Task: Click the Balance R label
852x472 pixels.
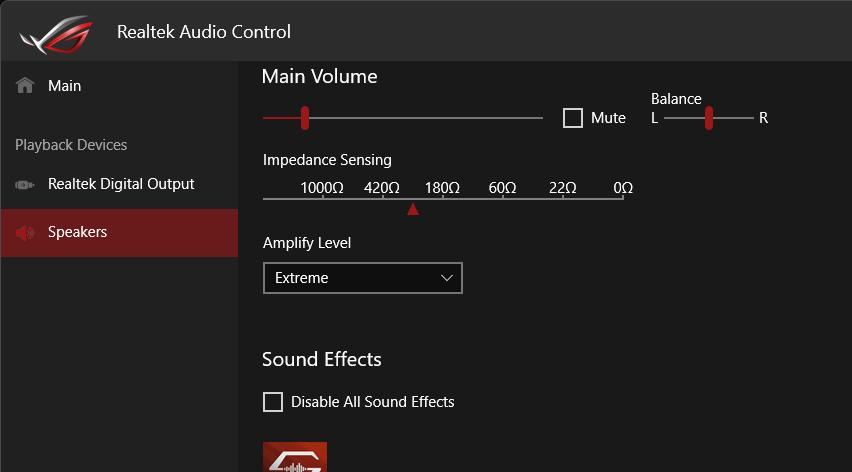Action: tap(763, 118)
